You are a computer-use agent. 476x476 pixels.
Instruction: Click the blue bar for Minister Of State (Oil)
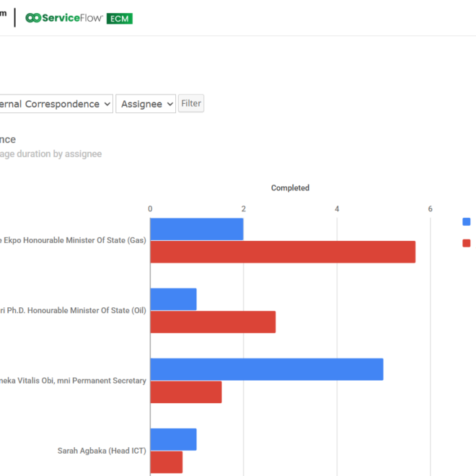173,299
